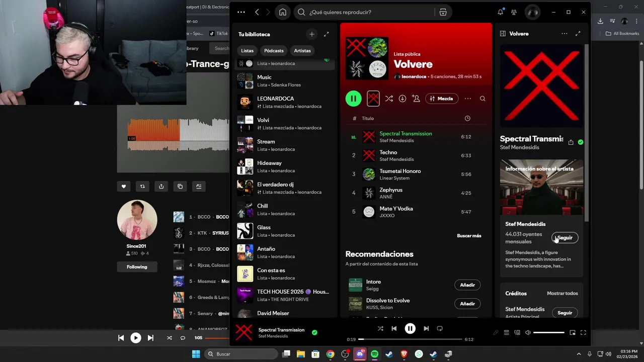Download the Volvere playlist
644x362 pixels.
(x=403, y=99)
